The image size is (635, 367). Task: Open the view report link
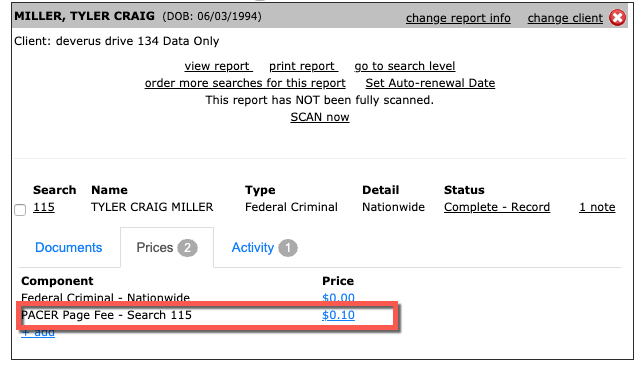218,66
